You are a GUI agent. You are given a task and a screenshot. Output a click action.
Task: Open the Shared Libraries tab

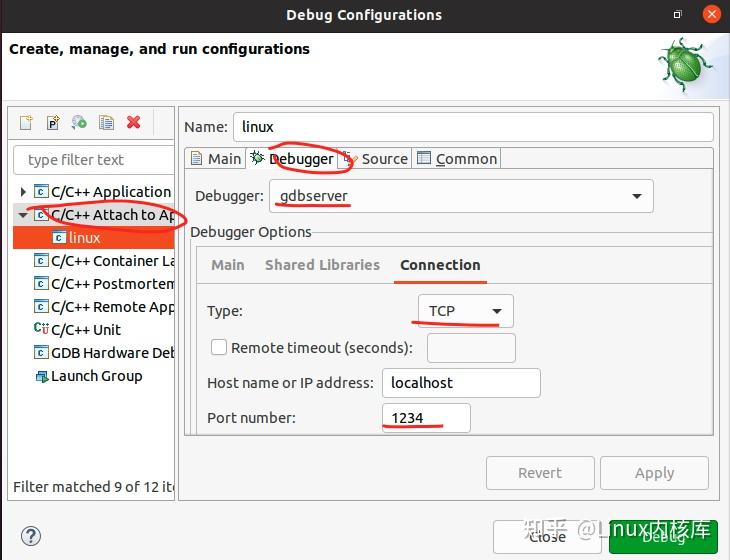(322, 265)
